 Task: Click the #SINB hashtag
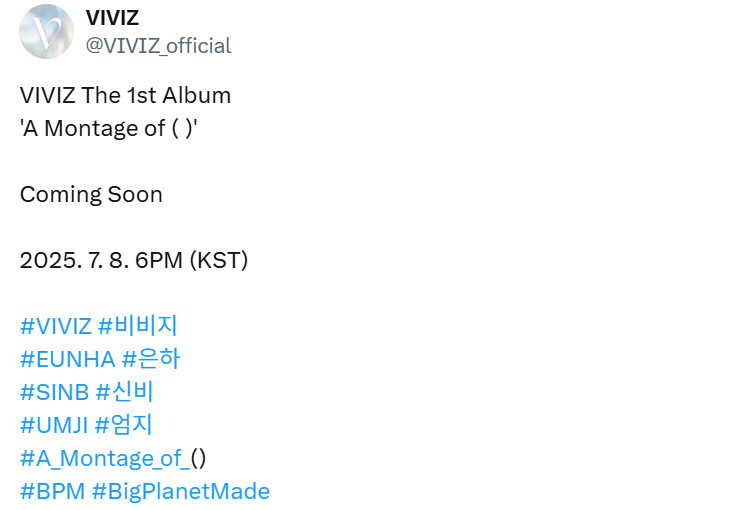pyautogui.click(x=54, y=392)
